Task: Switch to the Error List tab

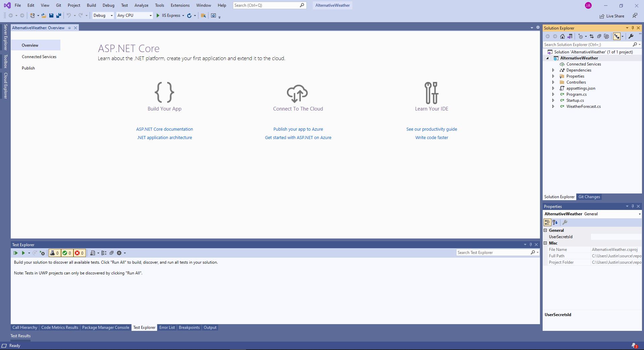Action: [x=167, y=327]
